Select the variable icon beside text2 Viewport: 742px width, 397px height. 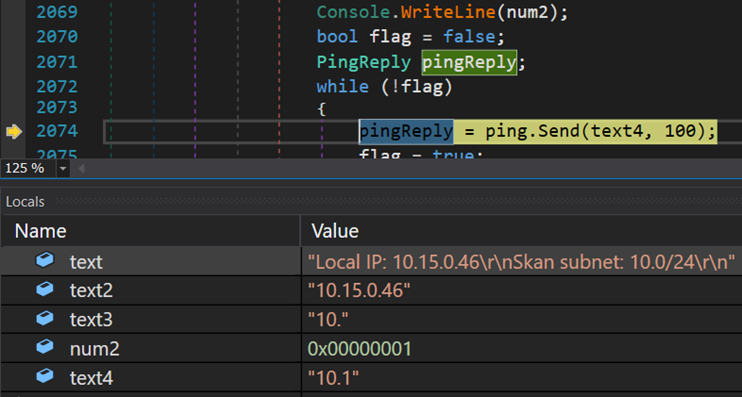coord(44,290)
